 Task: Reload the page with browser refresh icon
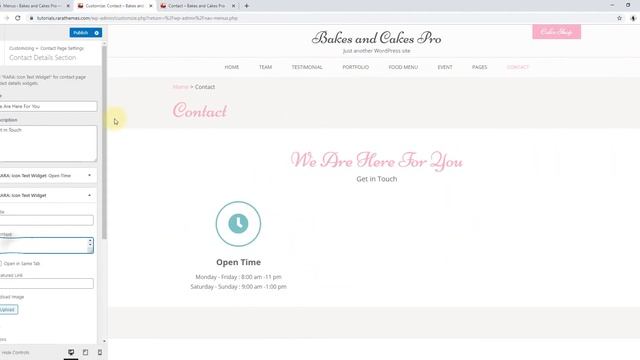click(x=18, y=18)
